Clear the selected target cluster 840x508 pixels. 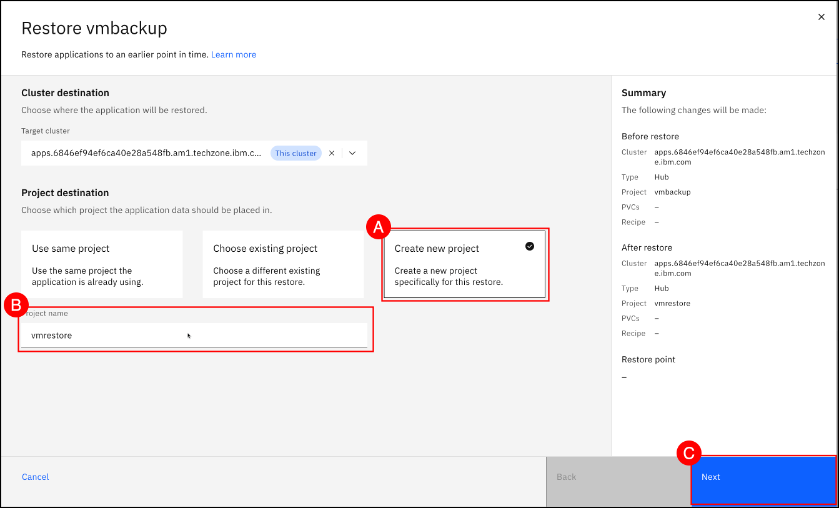(332, 153)
